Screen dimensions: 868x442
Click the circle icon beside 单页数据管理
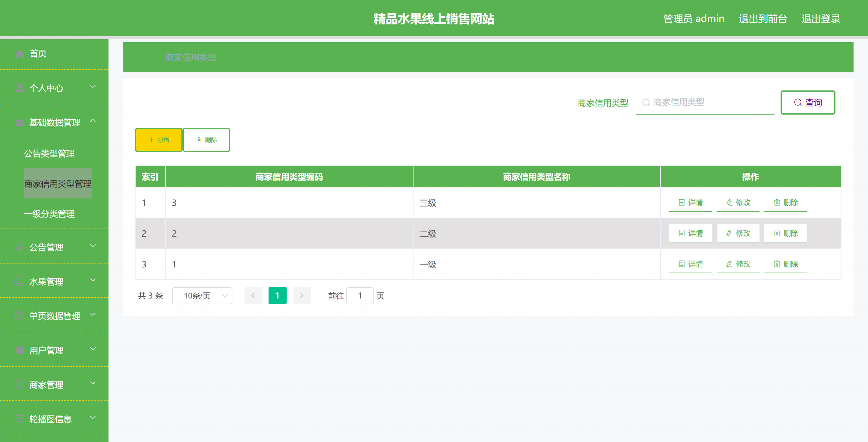click(x=19, y=316)
